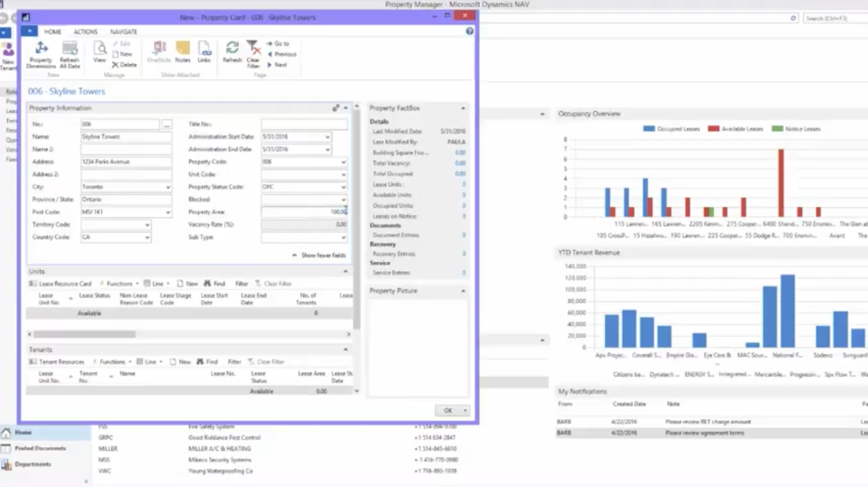Click Clear Filter in Units toolbar
868x487 pixels.
coord(274,284)
